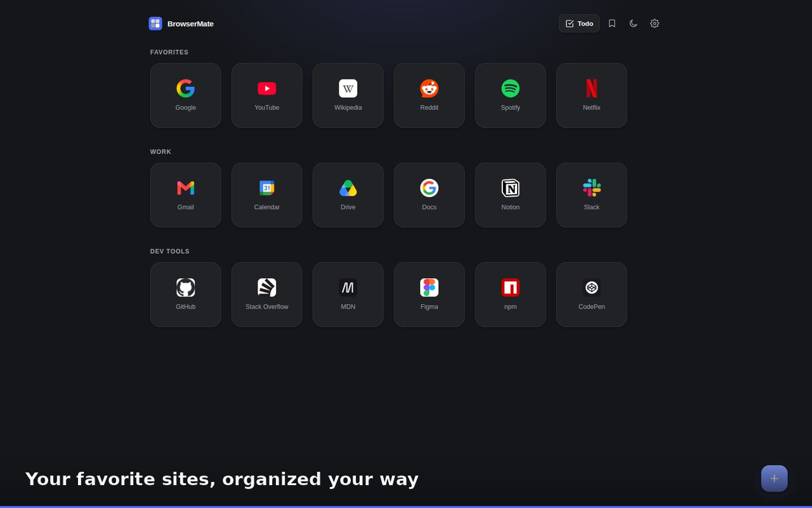Launch the Drive tile

pyautogui.click(x=348, y=195)
